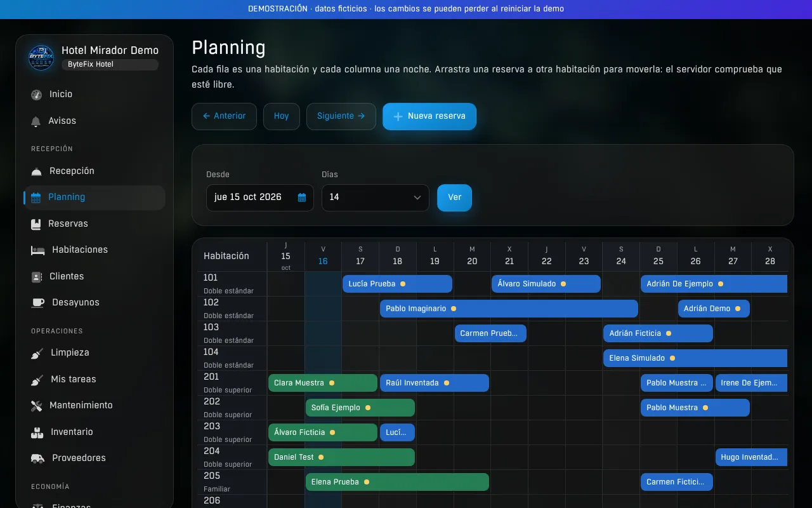812x508 pixels.
Task: Go to Habitaciones section
Action: 95,250
